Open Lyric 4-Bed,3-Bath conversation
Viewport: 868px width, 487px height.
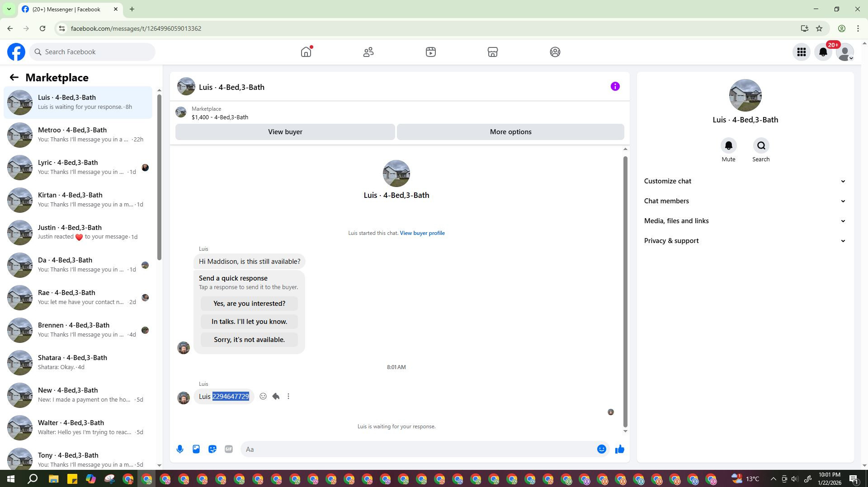coord(78,168)
